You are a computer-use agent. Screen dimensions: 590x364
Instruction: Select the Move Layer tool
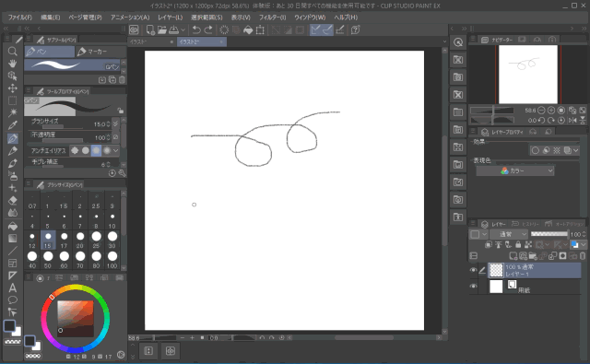coord(12,88)
